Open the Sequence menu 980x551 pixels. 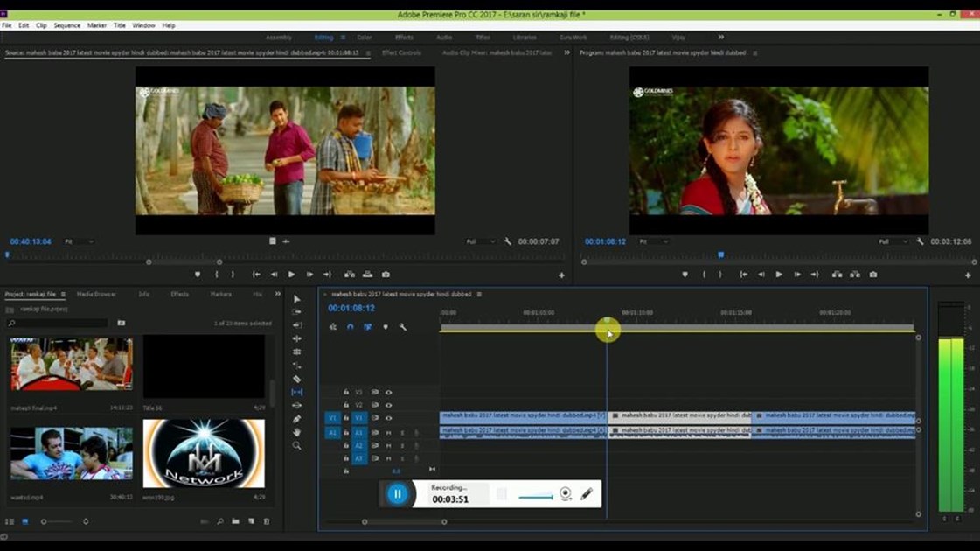pos(66,25)
